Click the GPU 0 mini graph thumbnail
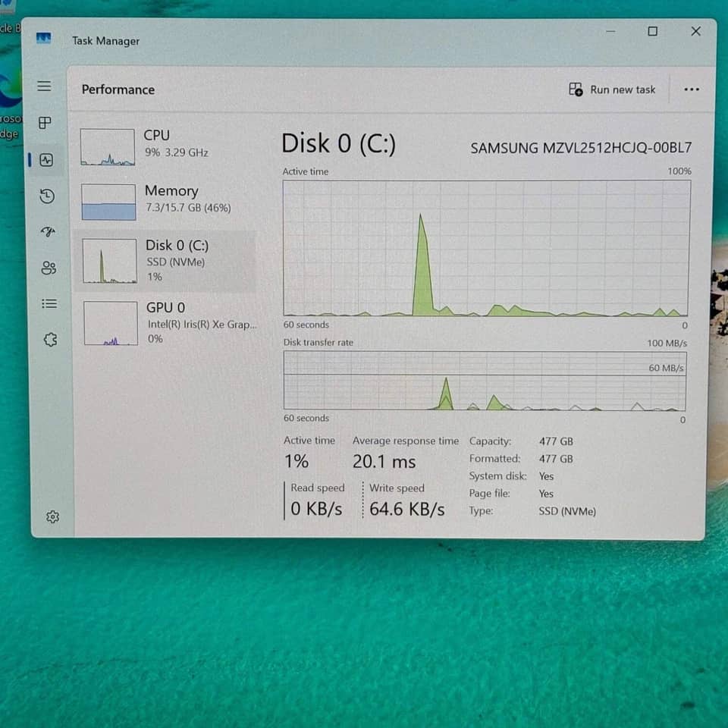This screenshot has height=728, width=728. point(111,323)
